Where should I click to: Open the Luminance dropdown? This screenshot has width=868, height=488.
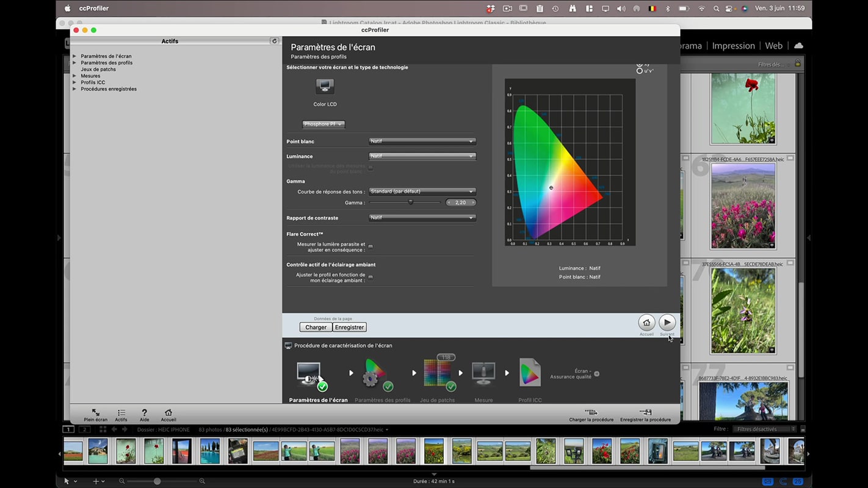(422, 156)
